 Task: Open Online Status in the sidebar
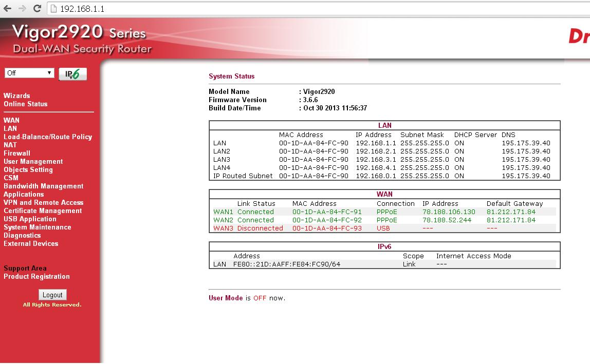click(26, 104)
